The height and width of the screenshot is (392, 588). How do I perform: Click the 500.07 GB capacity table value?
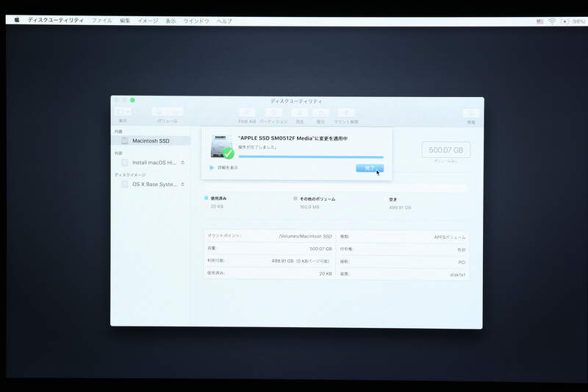pos(320,249)
